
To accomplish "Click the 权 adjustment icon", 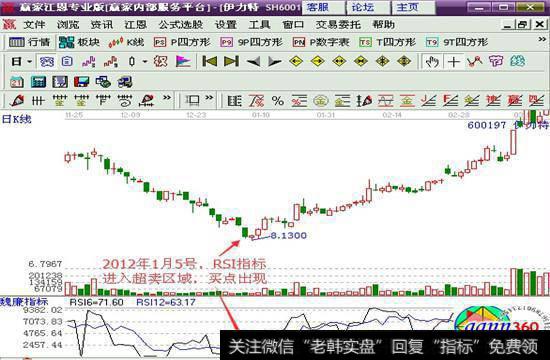I will tap(161, 62).
